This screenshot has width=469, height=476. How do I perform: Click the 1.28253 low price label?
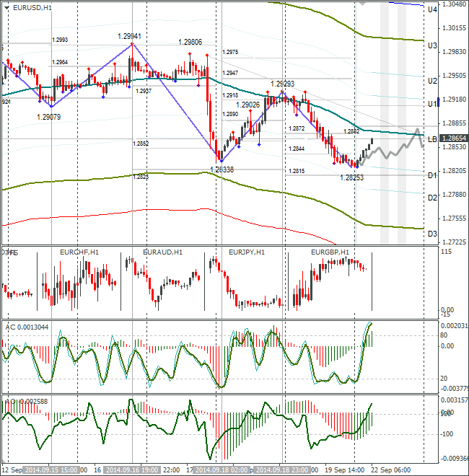pyautogui.click(x=351, y=177)
